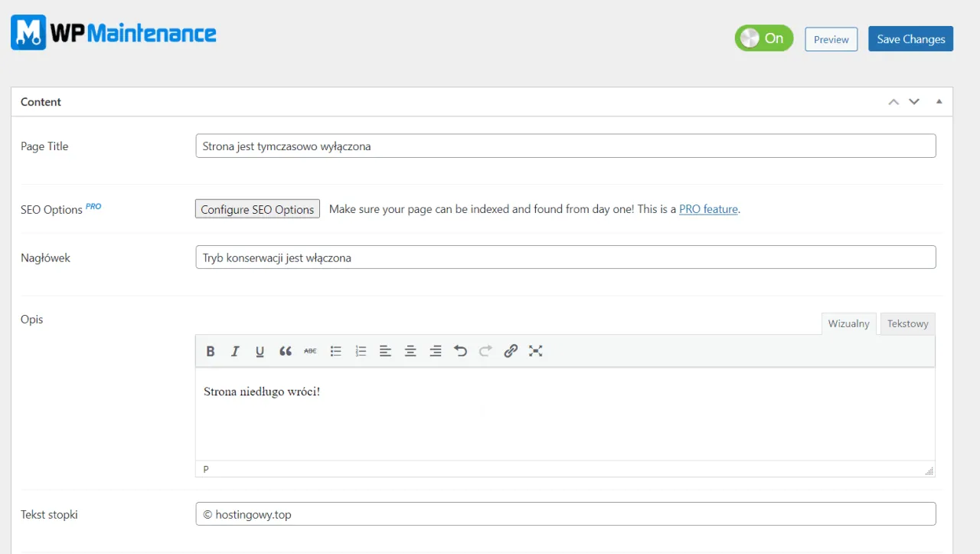Toggle bold formatting in the Opis editor
The width and height of the screenshot is (980, 554).
tap(211, 351)
